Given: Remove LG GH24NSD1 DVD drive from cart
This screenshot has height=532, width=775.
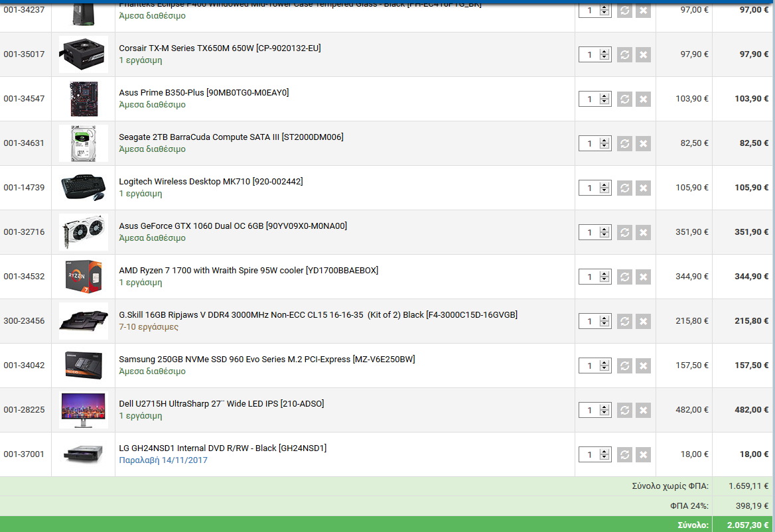Looking at the screenshot, I should [x=643, y=454].
